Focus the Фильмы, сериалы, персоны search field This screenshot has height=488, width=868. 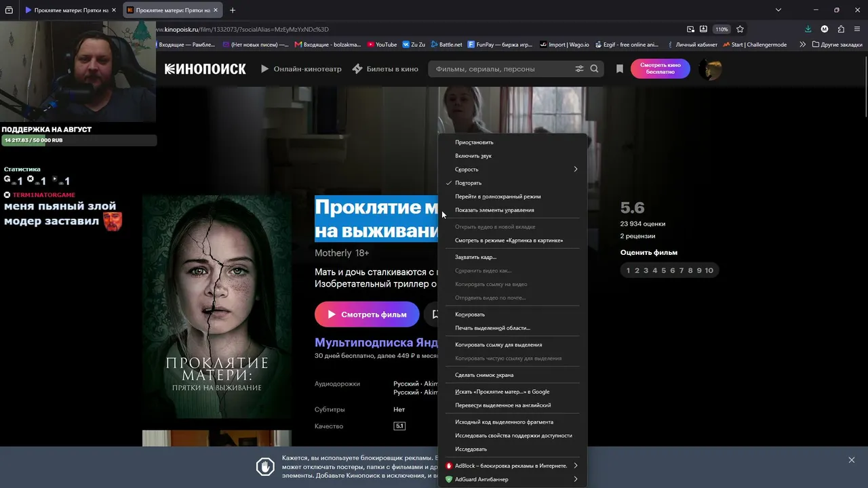(502, 68)
